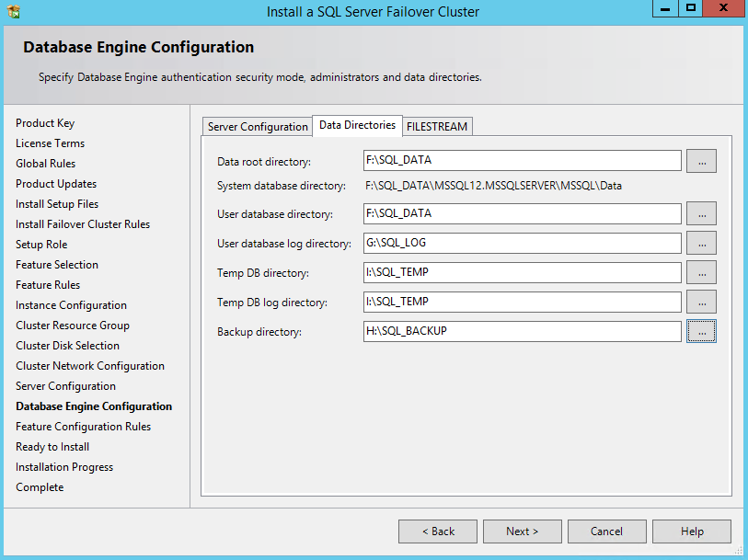Click the Next button
The width and height of the screenshot is (748, 560).
(x=522, y=531)
